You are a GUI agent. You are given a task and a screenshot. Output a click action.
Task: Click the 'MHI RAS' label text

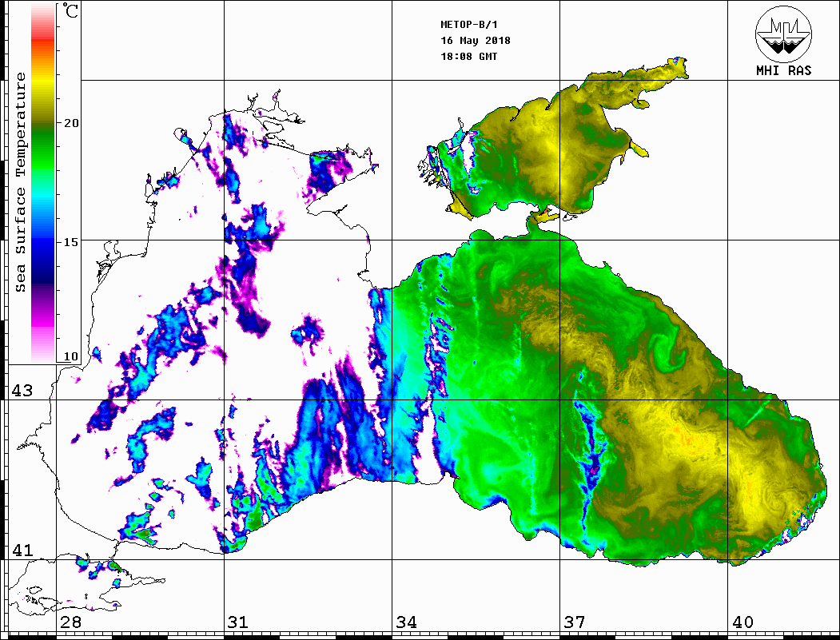tap(784, 70)
